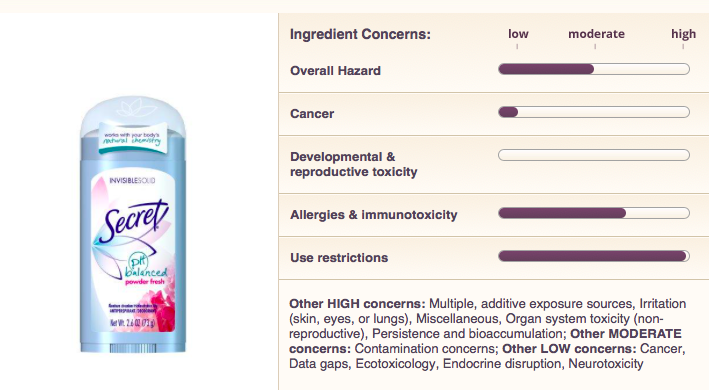Click the 'moderate' scale label
Screen dimensions: 709x390
point(596,34)
